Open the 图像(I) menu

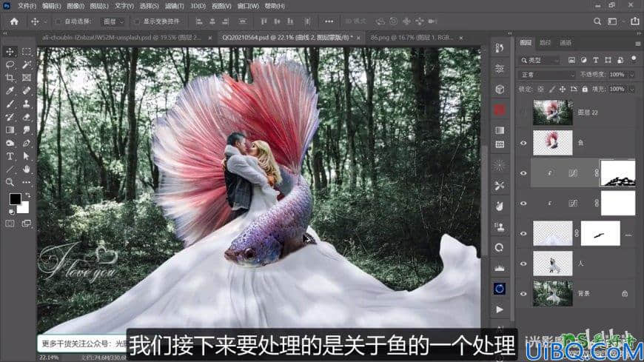tap(76, 6)
